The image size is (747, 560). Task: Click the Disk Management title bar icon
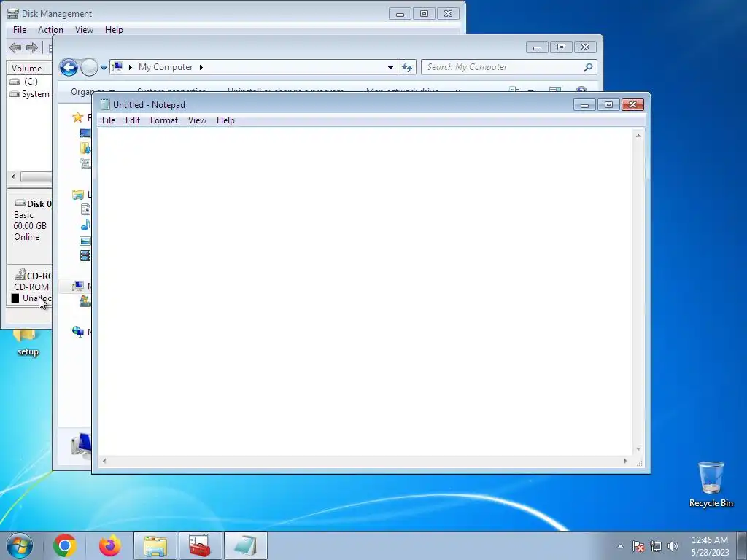13,13
